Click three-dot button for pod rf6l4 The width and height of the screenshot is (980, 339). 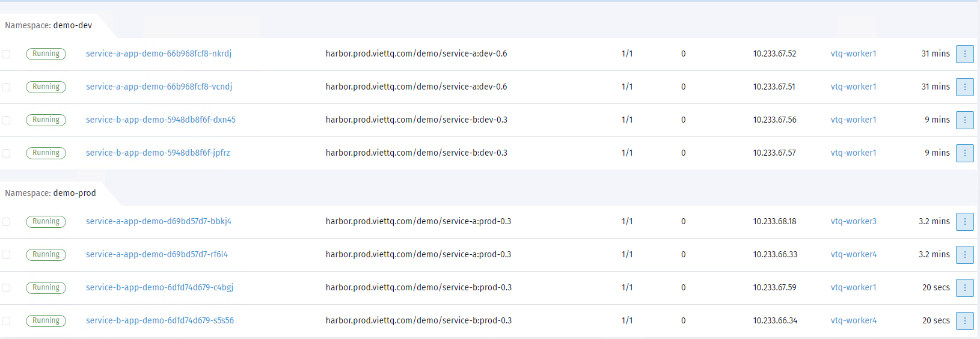tap(964, 255)
